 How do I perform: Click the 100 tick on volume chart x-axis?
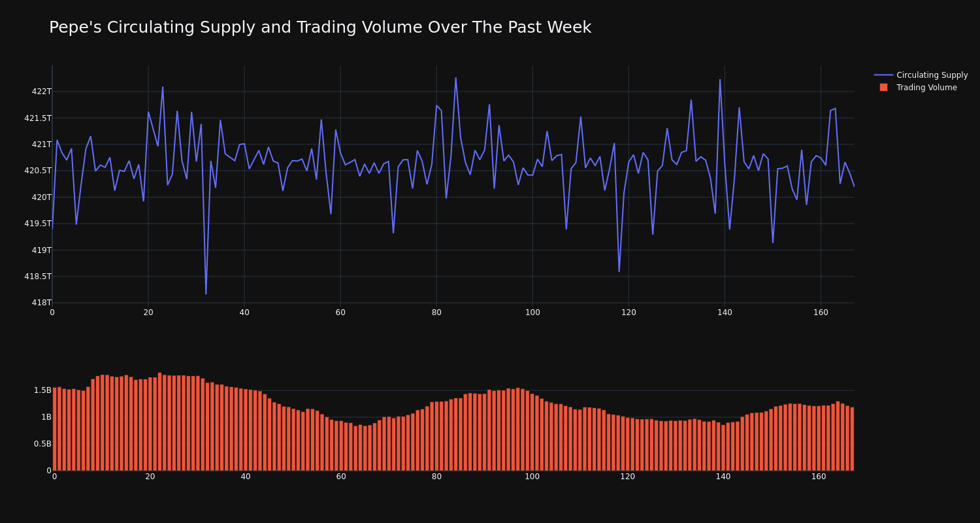[x=532, y=477]
